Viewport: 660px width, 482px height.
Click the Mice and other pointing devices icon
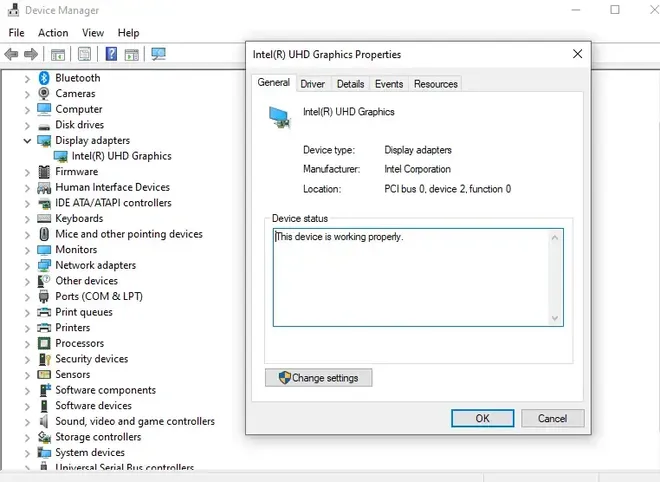tap(44, 234)
